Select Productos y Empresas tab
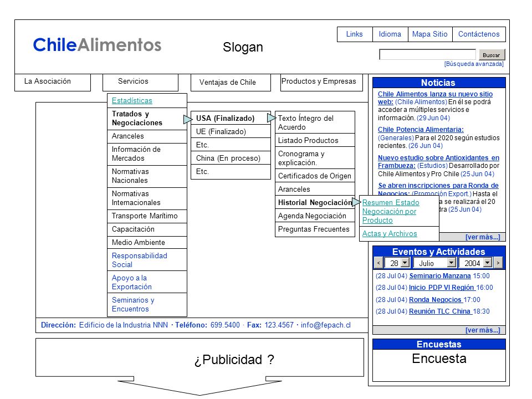This screenshot has width=532, height=399. pyautogui.click(x=321, y=83)
